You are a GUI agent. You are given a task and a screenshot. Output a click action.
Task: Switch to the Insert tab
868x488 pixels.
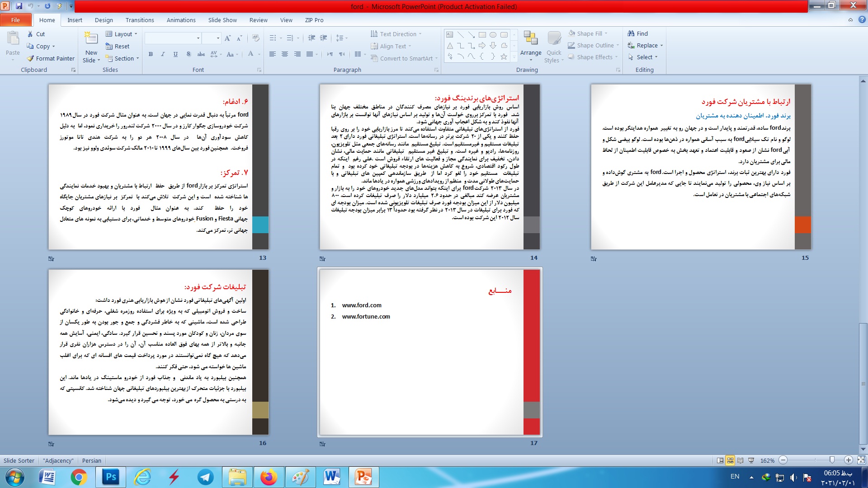75,20
